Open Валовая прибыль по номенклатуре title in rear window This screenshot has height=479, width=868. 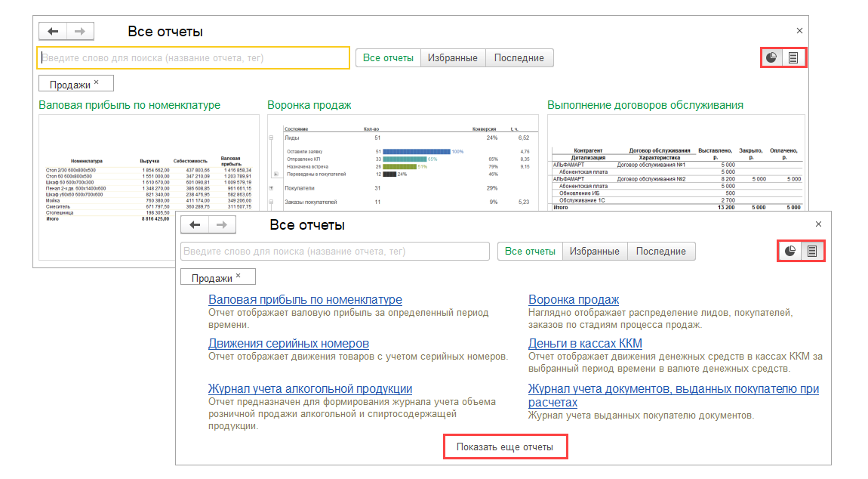pos(130,105)
